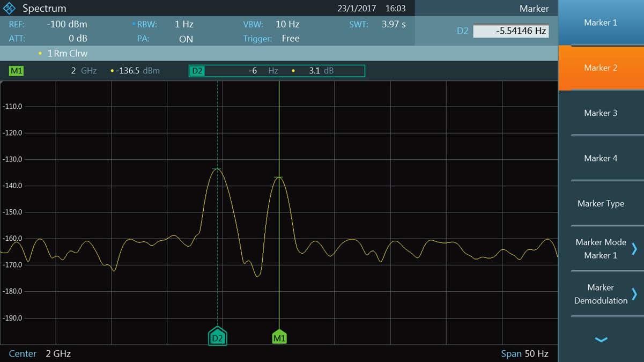This screenshot has width=644, height=362.
Task: Click the Rohde & Schwarz logo icon
Action: coord(8,8)
